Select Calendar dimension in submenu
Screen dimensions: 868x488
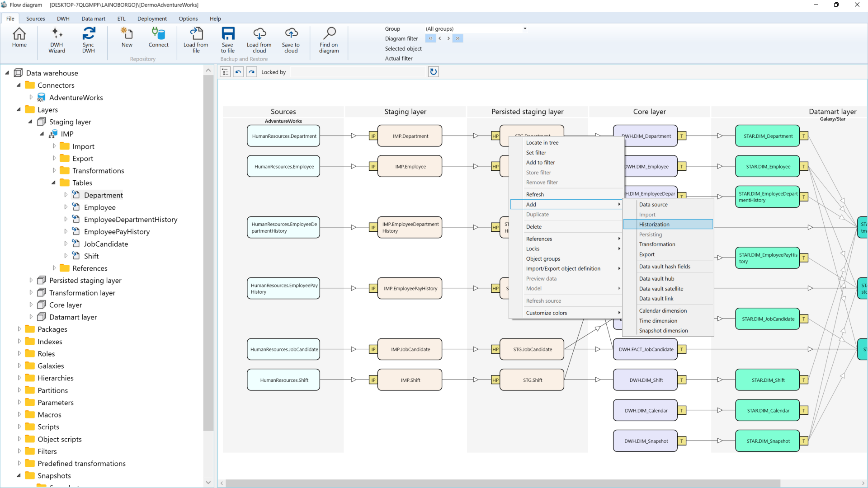668,310
